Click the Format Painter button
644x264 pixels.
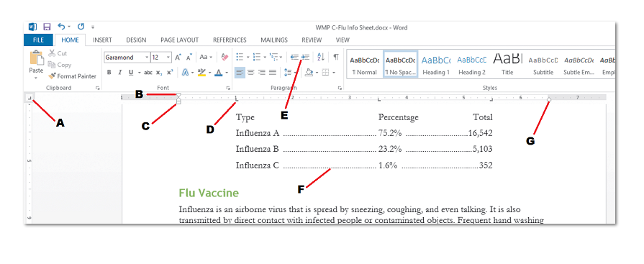(72, 76)
